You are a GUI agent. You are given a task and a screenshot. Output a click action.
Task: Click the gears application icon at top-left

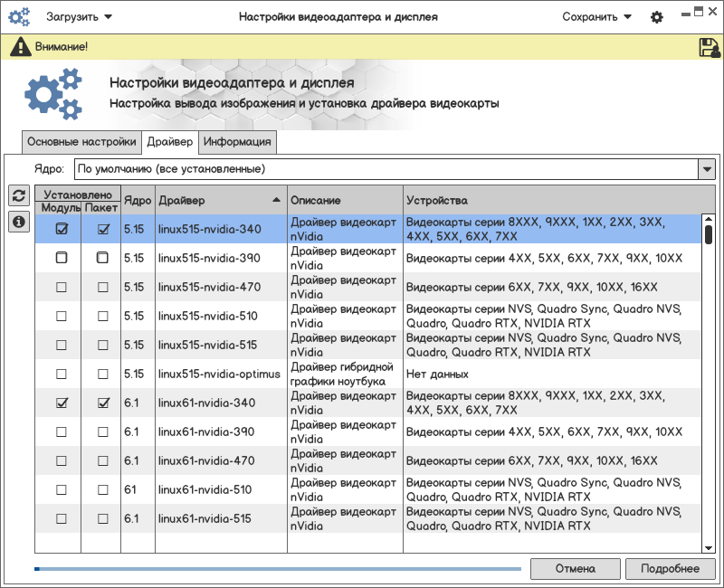click(19, 17)
